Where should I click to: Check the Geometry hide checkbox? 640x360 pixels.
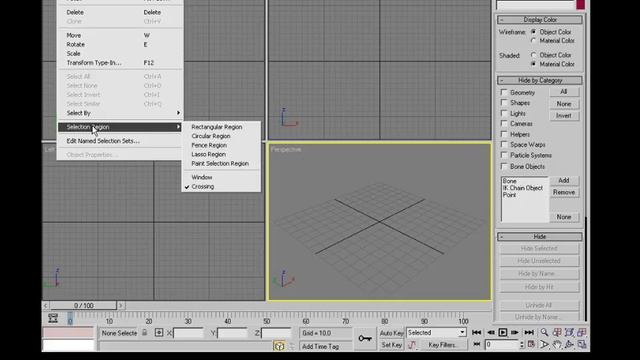coord(504,92)
